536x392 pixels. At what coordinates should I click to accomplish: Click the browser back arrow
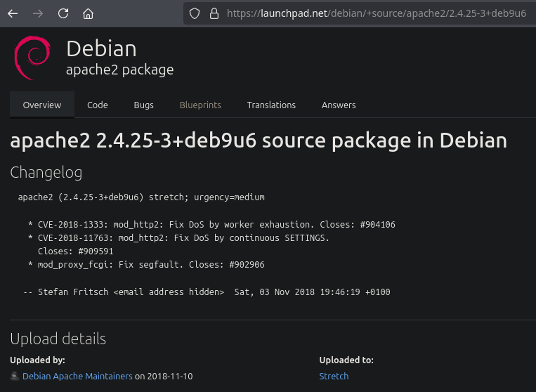pyautogui.click(x=13, y=13)
